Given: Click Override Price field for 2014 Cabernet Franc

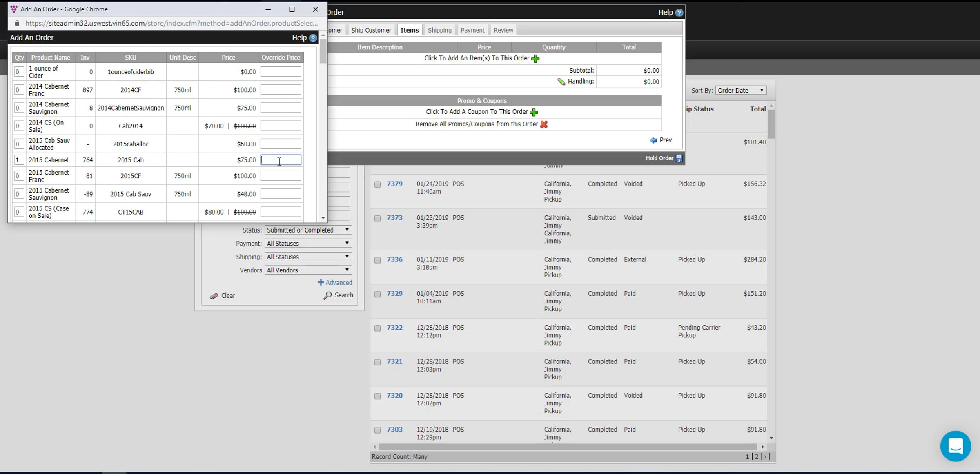Looking at the screenshot, I should click(x=281, y=90).
